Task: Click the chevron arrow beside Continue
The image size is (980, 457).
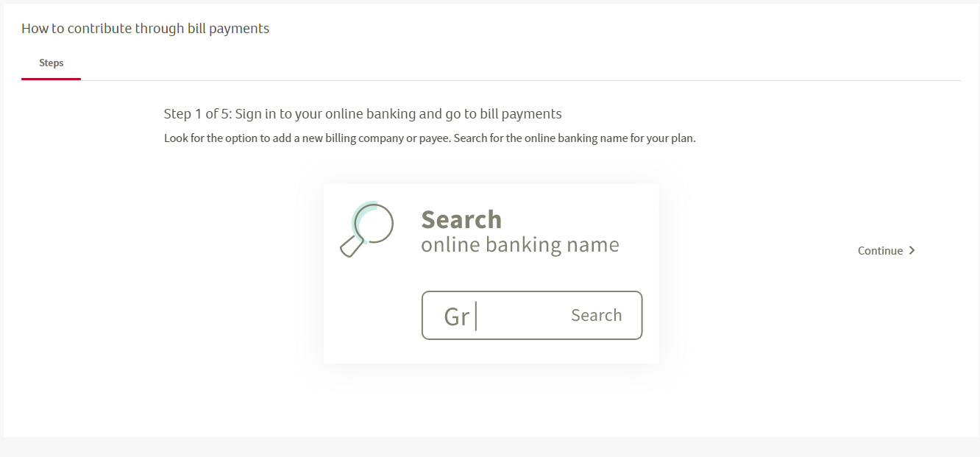Action: click(x=912, y=250)
